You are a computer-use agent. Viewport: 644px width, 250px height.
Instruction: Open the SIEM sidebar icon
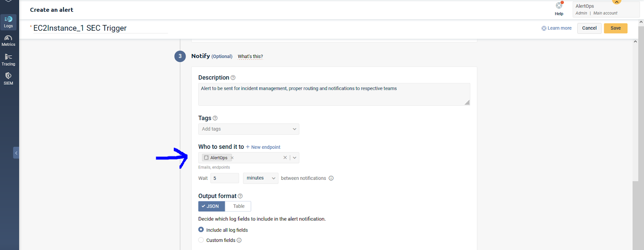8,79
